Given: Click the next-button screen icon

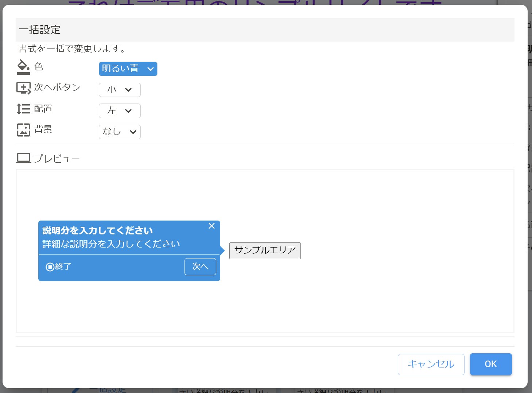Looking at the screenshot, I should 24,88.
